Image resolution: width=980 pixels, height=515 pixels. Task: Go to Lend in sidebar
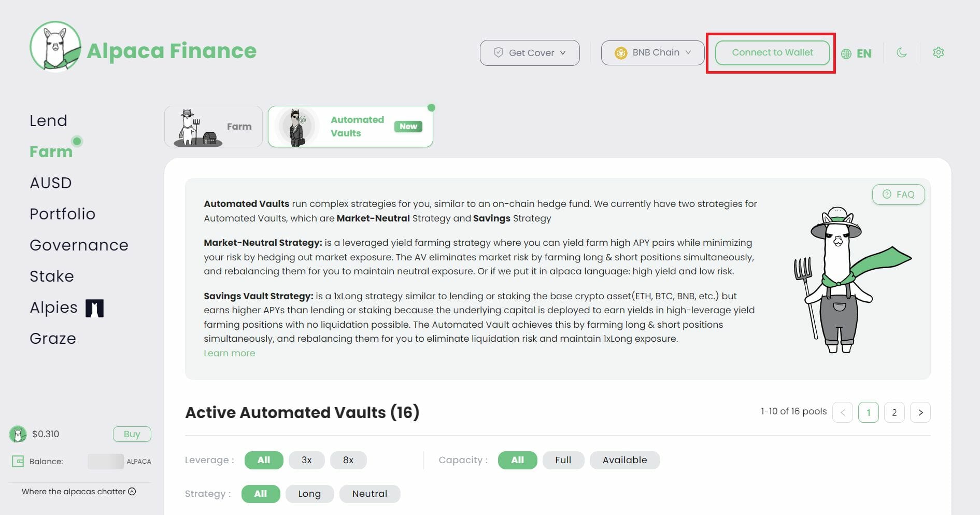tap(49, 120)
